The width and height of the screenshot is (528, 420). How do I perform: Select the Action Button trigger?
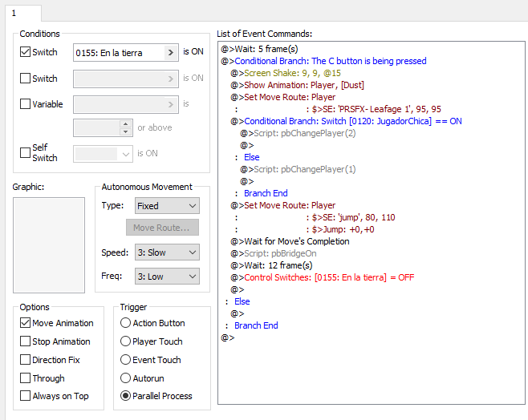point(125,323)
